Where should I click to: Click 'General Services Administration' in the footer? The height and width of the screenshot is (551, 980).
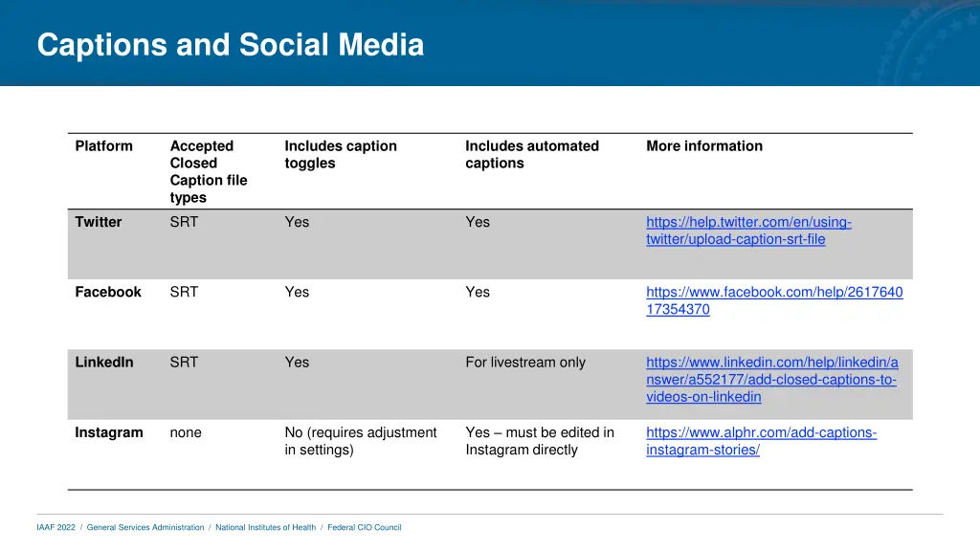pyautogui.click(x=145, y=527)
